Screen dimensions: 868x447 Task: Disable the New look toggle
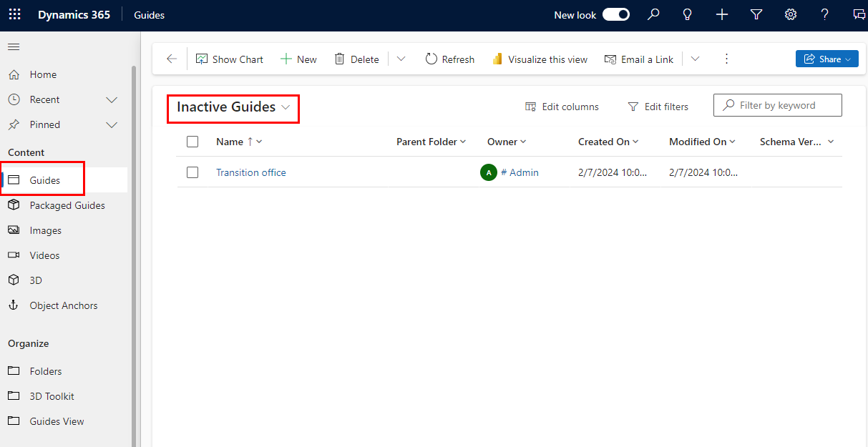pyautogui.click(x=615, y=14)
